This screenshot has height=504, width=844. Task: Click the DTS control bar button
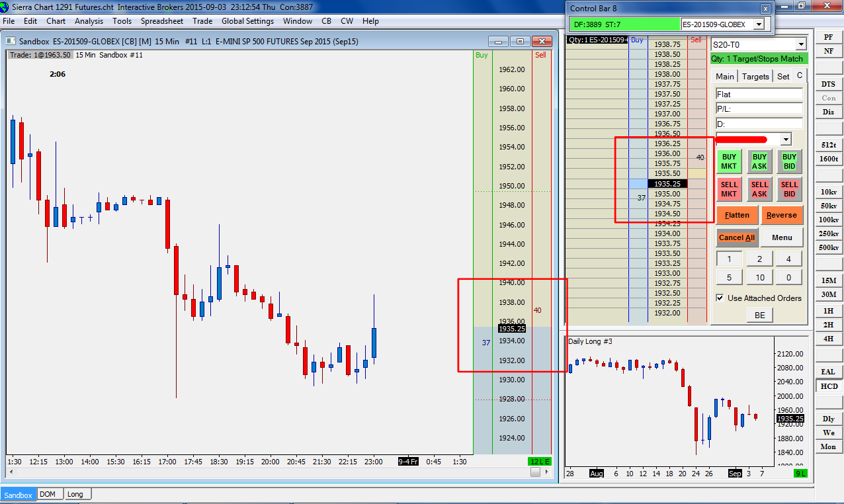(828, 84)
